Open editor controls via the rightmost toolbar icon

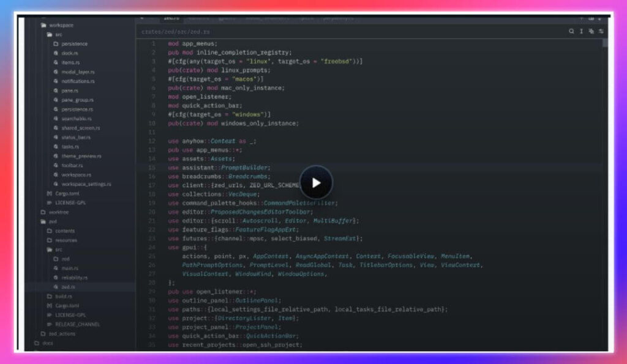coord(601,31)
